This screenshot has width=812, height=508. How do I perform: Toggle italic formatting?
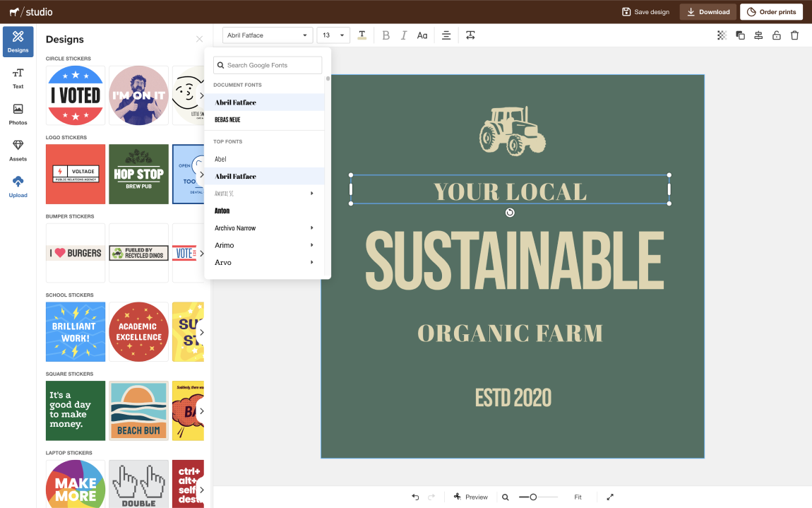pos(404,35)
